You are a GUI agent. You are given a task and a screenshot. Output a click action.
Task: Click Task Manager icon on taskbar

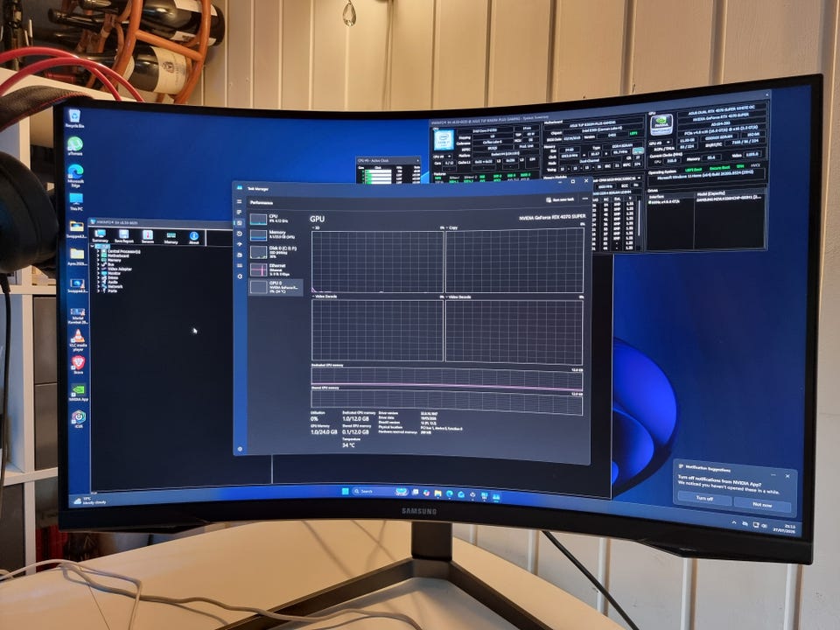496,497
